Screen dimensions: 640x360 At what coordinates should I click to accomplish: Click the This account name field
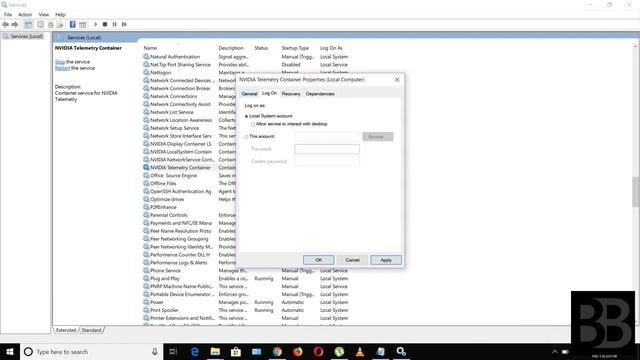327,137
